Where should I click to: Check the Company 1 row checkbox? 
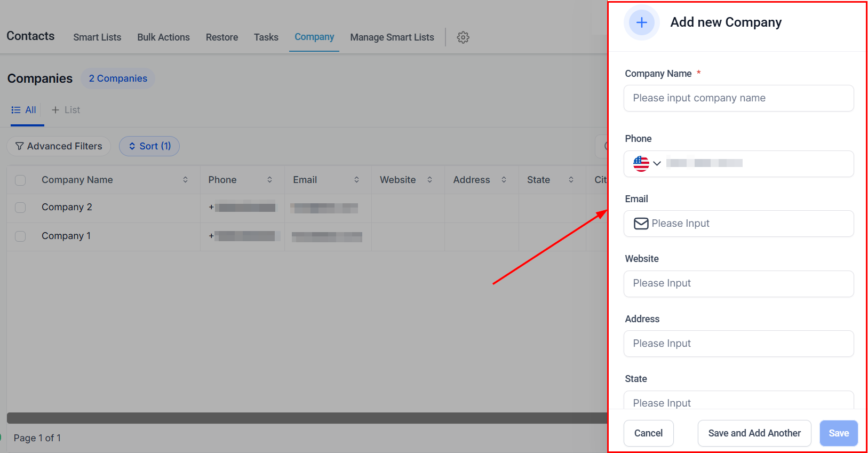click(20, 236)
